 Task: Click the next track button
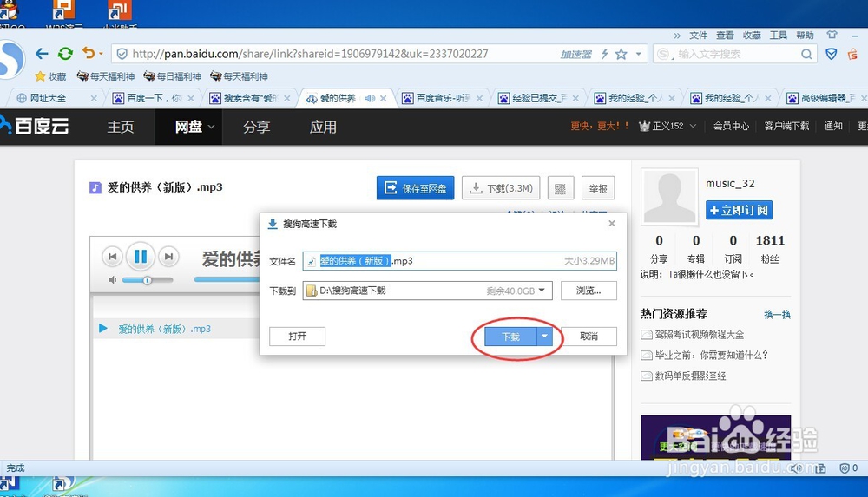pyautogui.click(x=169, y=256)
